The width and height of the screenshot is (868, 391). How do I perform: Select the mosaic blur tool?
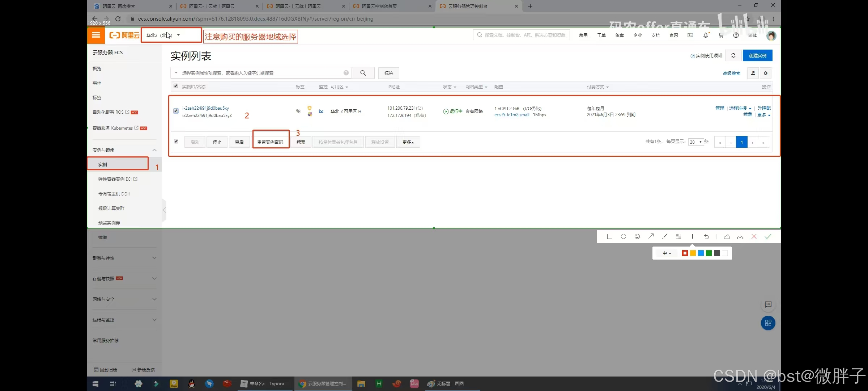tap(678, 236)
